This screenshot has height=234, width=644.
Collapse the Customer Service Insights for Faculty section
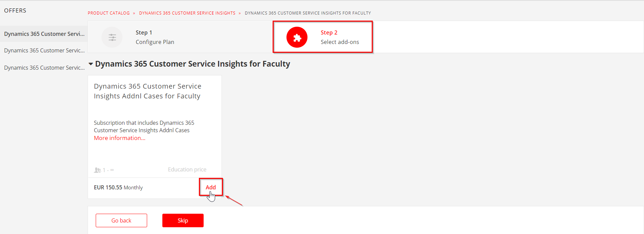[91, 64]
